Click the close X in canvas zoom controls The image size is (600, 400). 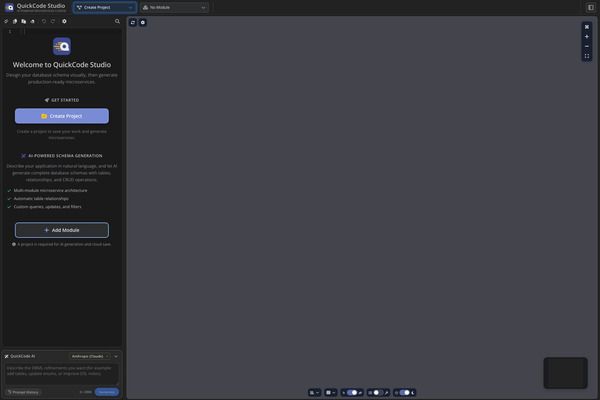coord(587,27)
